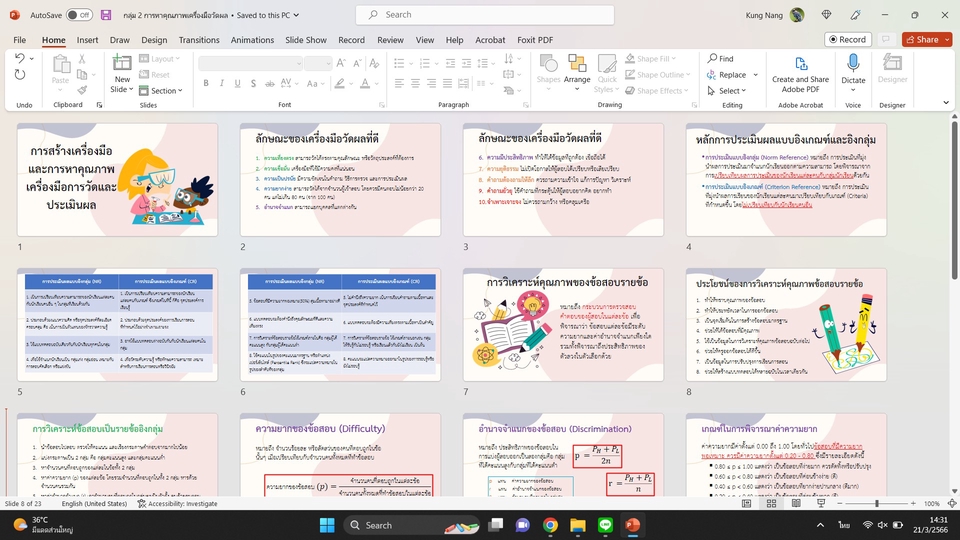
Task: Toggle Bold formatting
Action: click(206, 83)
